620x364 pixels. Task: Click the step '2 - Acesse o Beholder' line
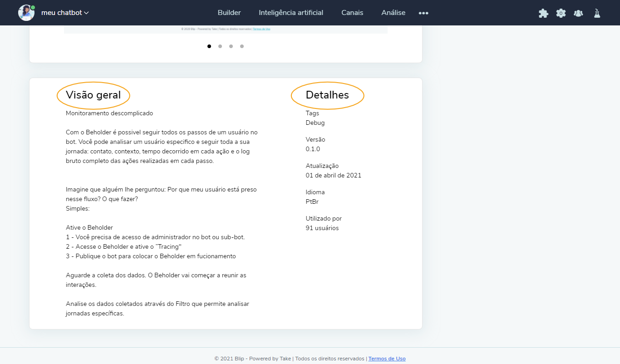[123, 246]
